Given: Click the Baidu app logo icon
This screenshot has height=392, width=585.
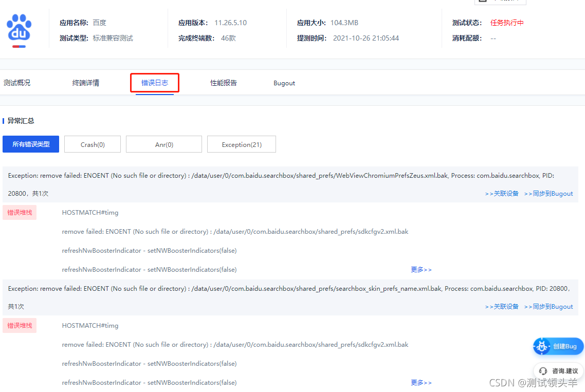Looking at the screenshot, I should pos(19,31).
